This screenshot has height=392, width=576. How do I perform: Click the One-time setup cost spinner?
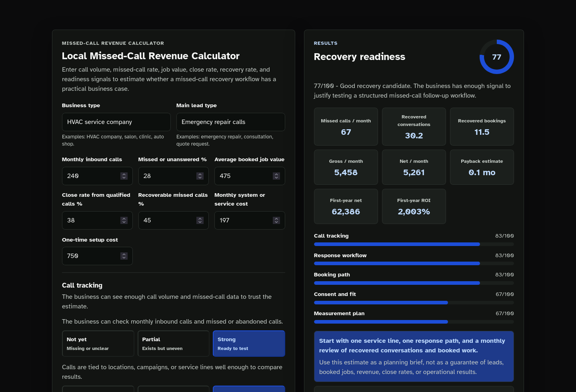coord(124,256)
